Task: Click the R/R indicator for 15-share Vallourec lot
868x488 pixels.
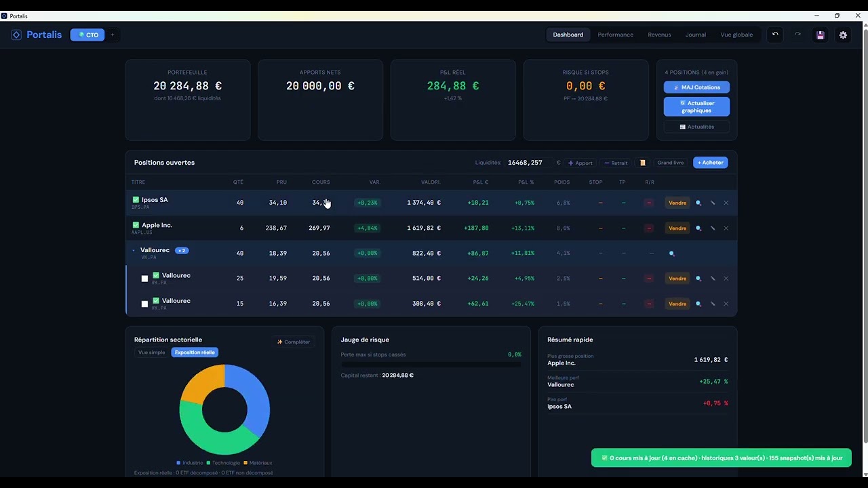Action: 649,304
